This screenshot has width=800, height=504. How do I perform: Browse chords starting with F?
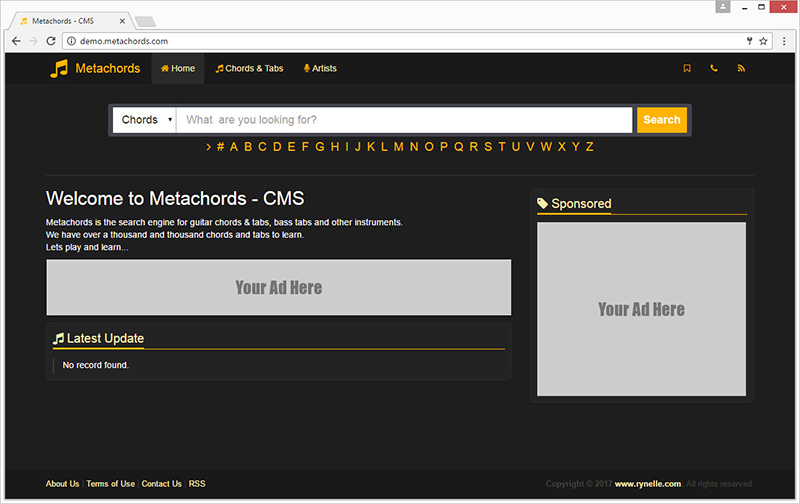click(305, 147)
